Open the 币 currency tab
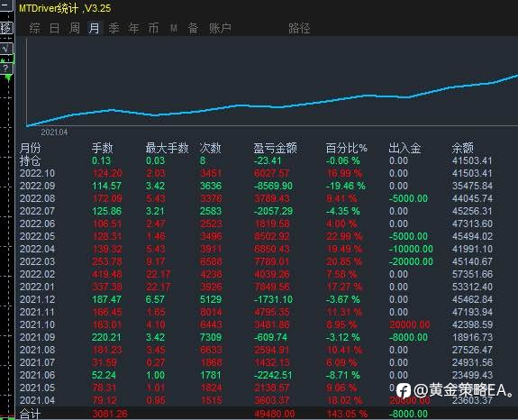This screenshot has height=420, width=518. tap(154, 28)
